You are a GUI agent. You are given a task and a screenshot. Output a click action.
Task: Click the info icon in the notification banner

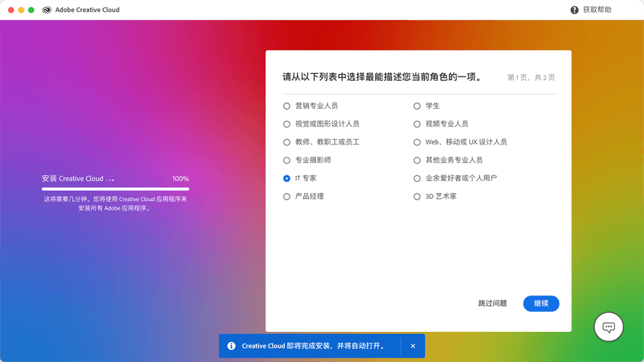(231, 346)
